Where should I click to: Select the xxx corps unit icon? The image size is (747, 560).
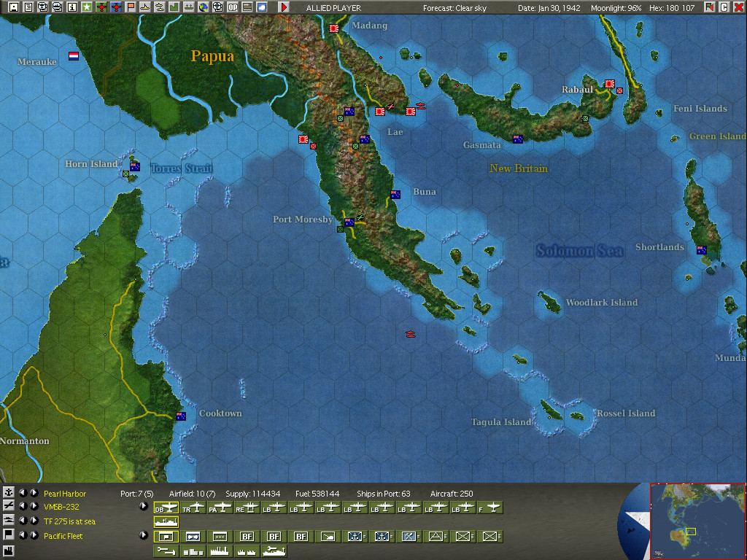(220, 537)
